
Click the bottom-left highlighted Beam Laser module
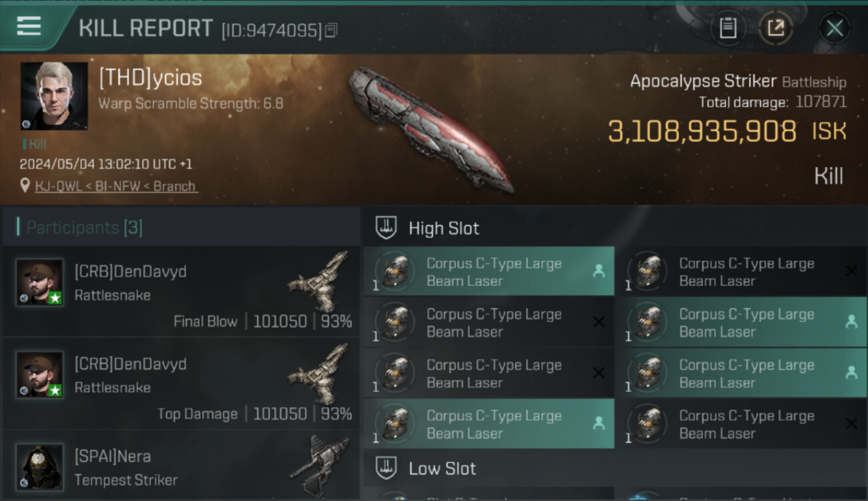point(489,424)
